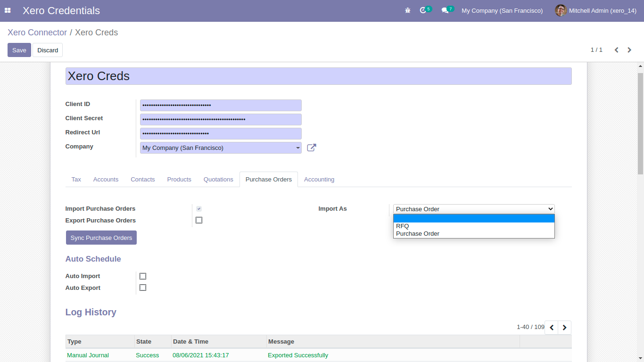Open the apps grid menu icon
The width and height of the screenshot is (644, 362).
click(x=8, y=10)
